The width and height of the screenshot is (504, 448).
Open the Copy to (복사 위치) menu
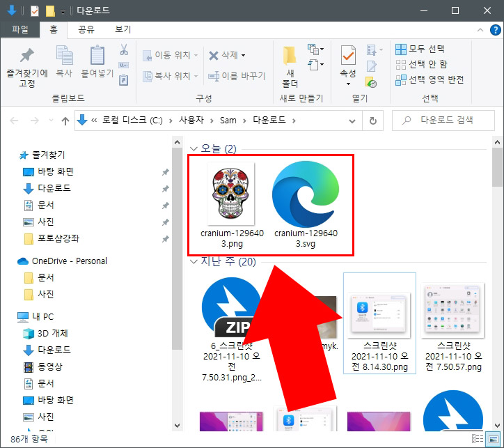[x=171, y=76]
